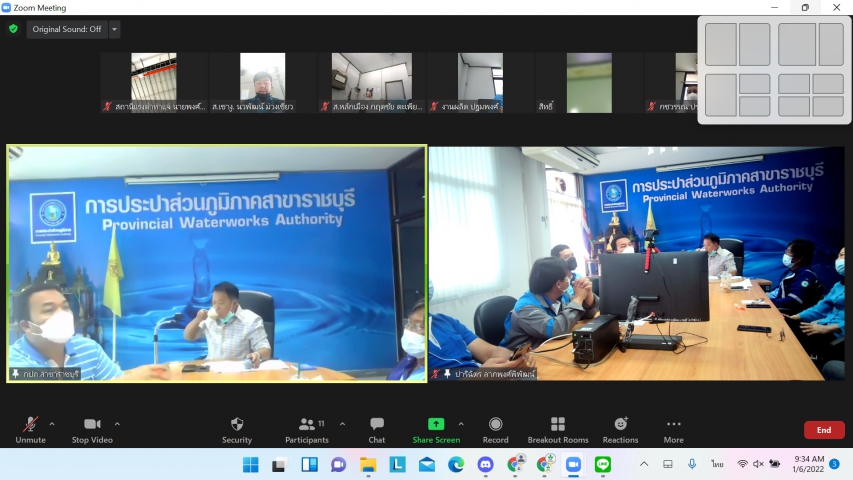853x480 pixels.
Task: End the meeting with red End button
Action: [x=824, y=430]
